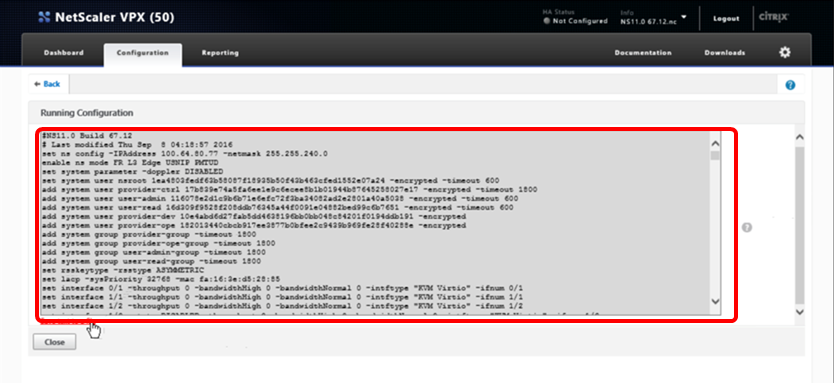Click the 'set ns config -IPAddress' line
The height and width of the screenshot is (383, 834).
pos(185,154)
